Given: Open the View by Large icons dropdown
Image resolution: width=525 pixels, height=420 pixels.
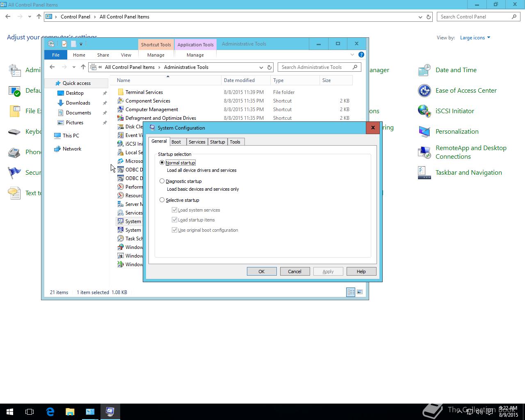Looking at the screenshot, I should [475, 38].
